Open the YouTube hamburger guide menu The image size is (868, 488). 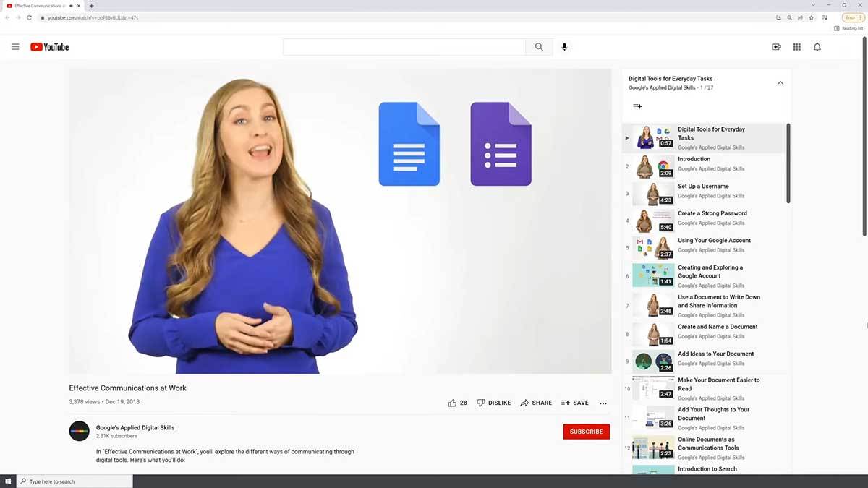point(15,47)
